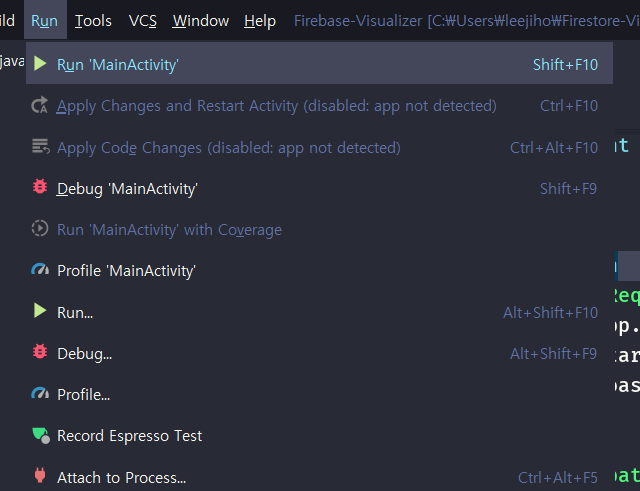Select the Profile... menu entry

point(84,394)
